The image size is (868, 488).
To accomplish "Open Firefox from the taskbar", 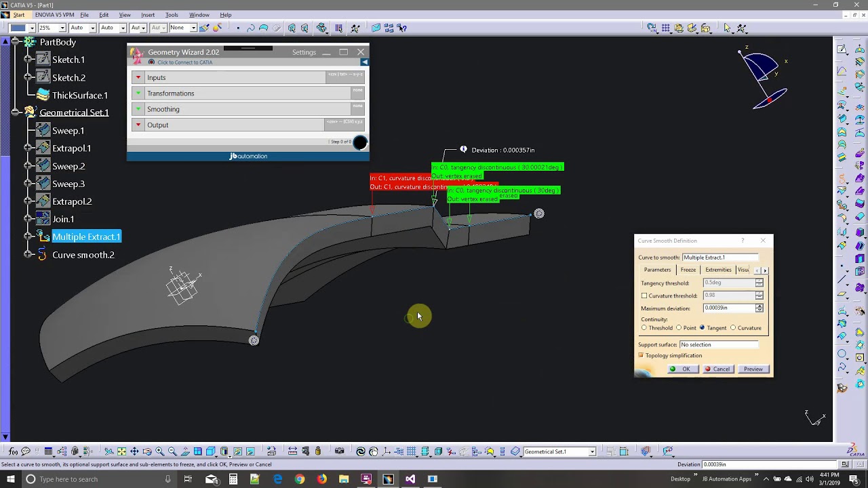I will tap(321, 479).
